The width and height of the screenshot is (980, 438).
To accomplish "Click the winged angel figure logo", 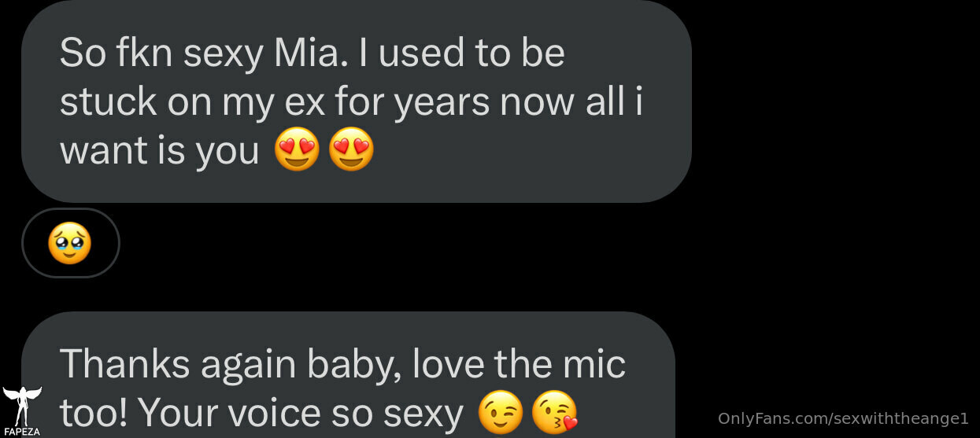I will pos(21,407).
